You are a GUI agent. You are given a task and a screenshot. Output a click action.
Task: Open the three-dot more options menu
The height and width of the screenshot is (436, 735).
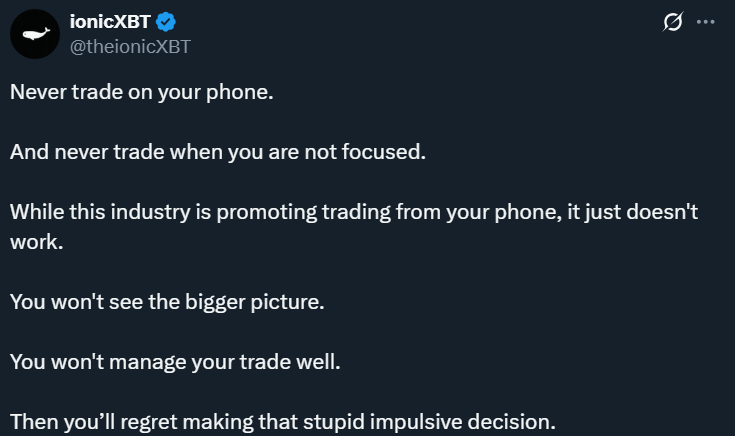click(x=705, y=22)
